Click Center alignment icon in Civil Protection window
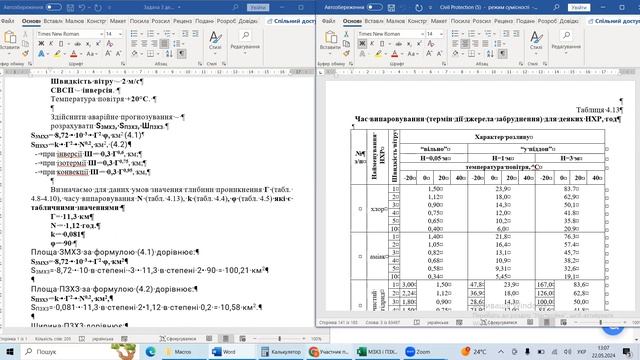The height and width of the screenshot is (360, 640). [x=465, y=44]
